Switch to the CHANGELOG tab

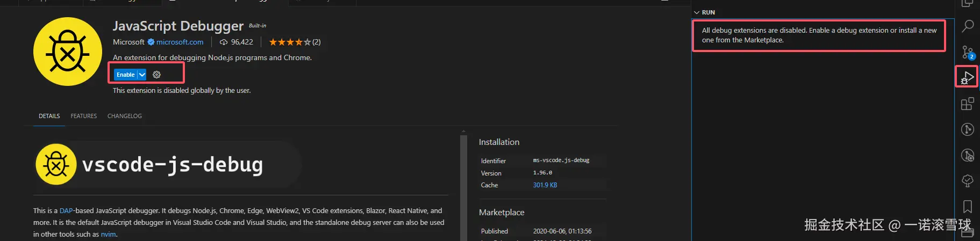click(125, 116)
